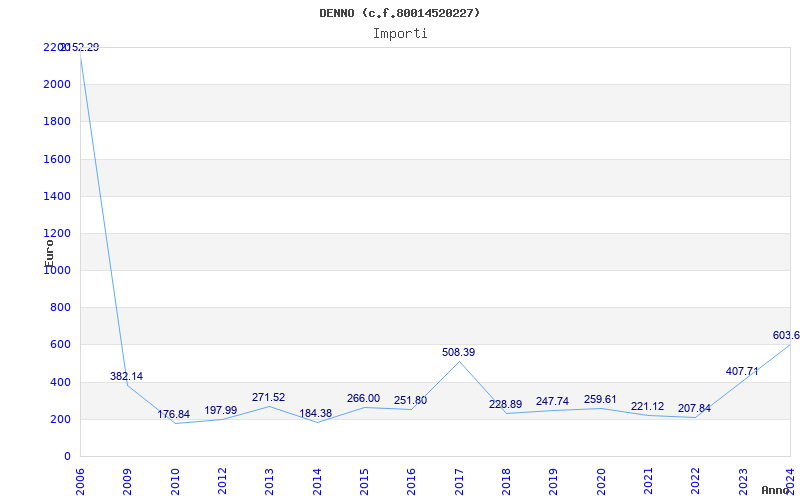The height and width of the screenshot is (500, 800).
Task: Click the 2017 x-axis year label
Action: (459, 481)
